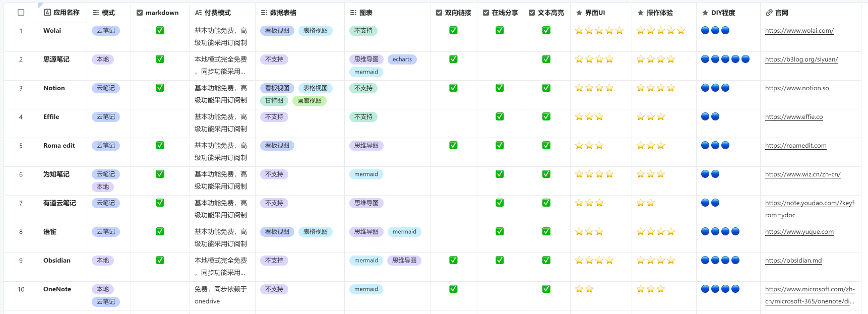Click the checkbox icon in 在线分享 header
The image size is (868, 314).
[x=486, y=13]
